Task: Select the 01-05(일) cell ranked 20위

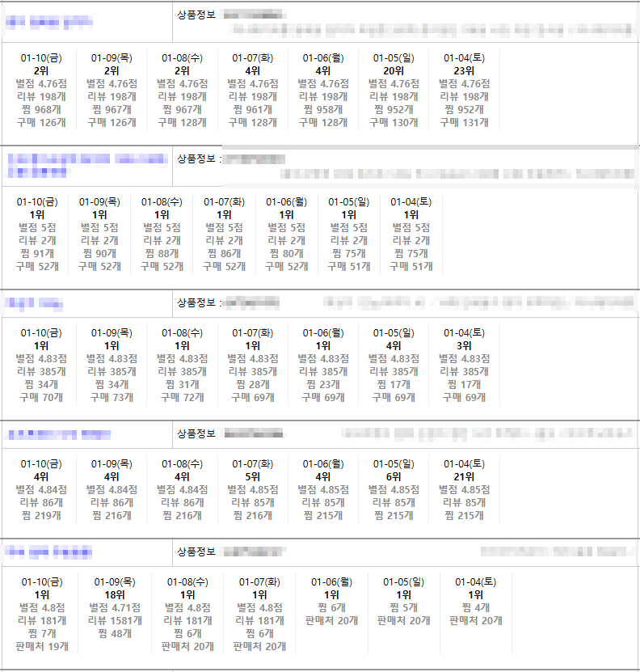Action: pos(394,90)
